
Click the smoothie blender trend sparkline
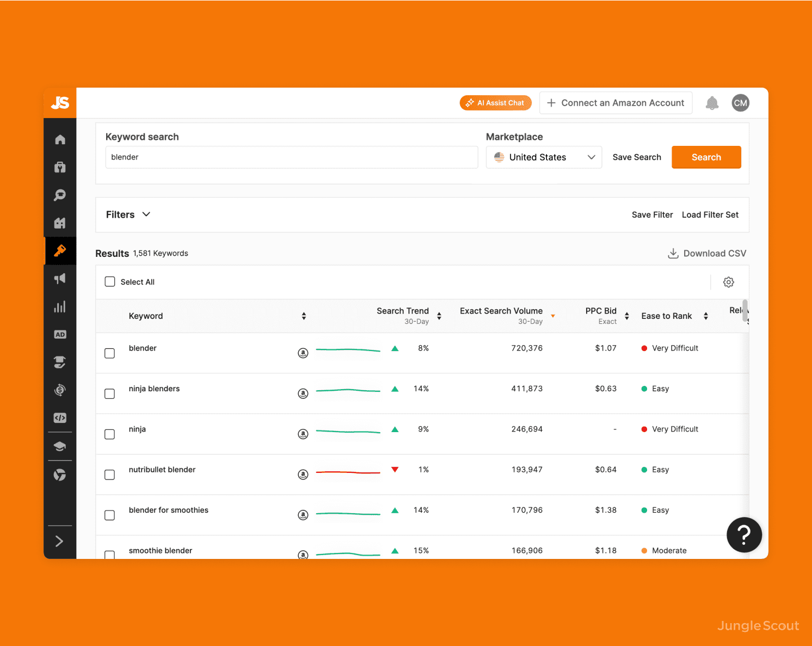point(348,554)
